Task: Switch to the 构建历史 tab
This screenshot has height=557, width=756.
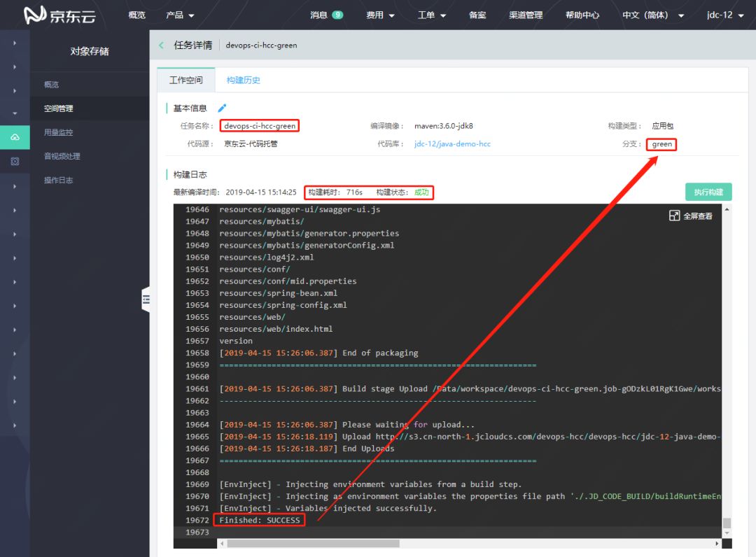Action: tap(244, 80)
